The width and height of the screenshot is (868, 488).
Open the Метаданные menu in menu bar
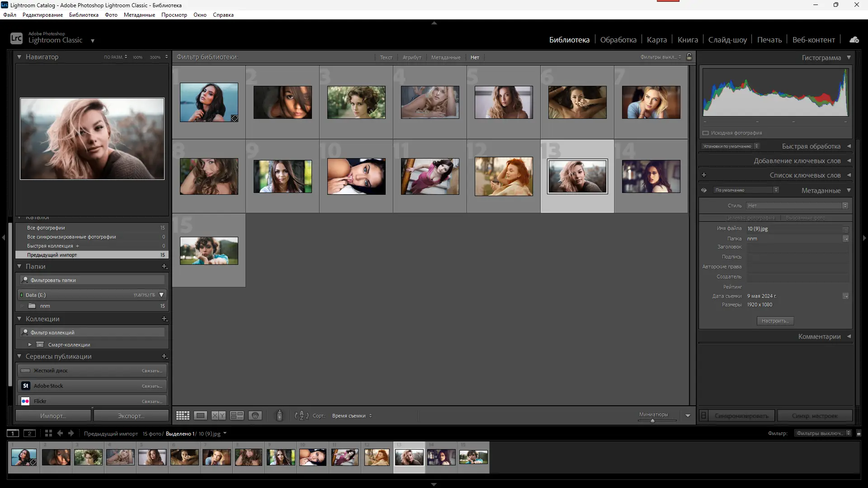(139, 15)
